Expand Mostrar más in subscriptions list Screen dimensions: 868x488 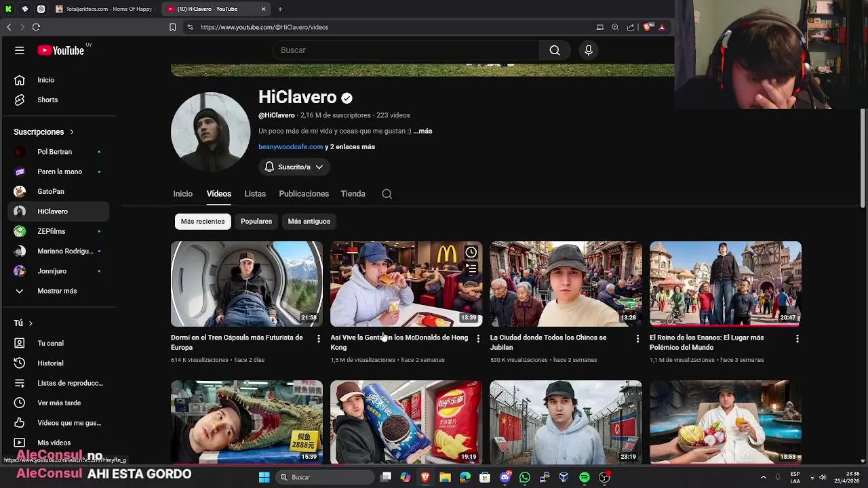pos(58,291)
